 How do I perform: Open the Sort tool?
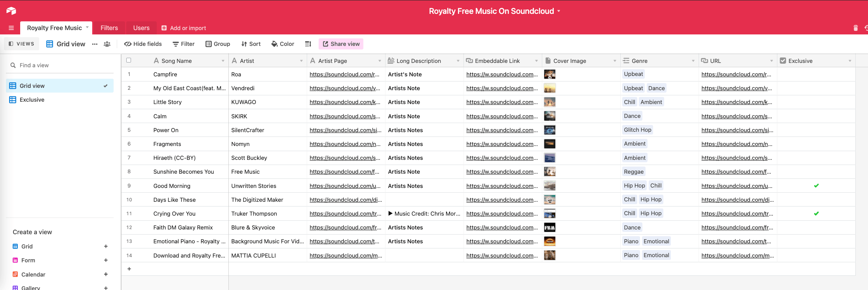[251, 44]
